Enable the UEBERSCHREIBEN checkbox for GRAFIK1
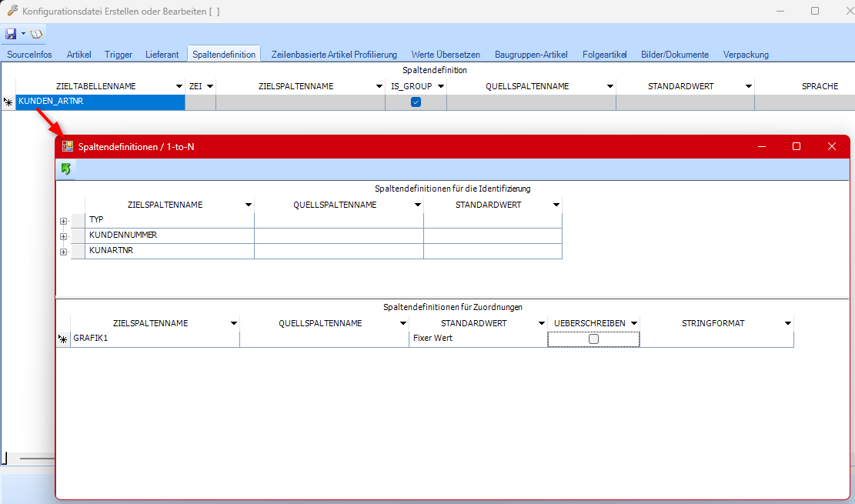Image resolution: width=855 pixels, height=504 pixels. 593,339
